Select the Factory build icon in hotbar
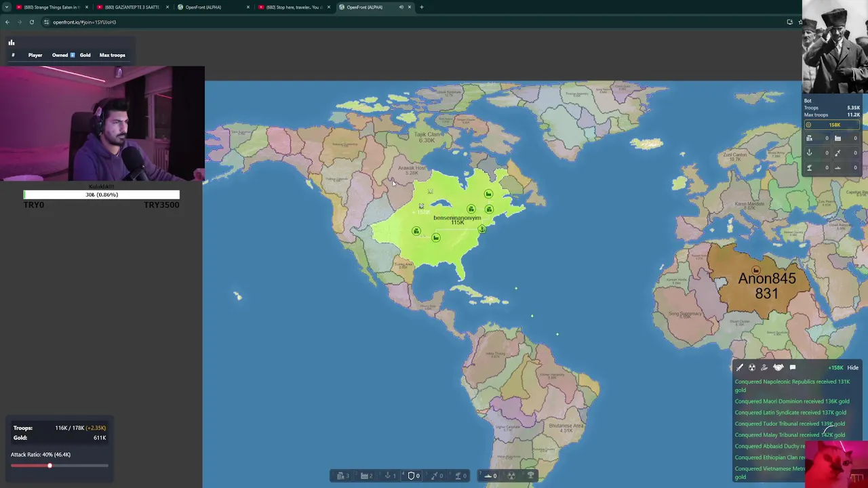This screenshot has width=868, height=488. tap(364, 476)
